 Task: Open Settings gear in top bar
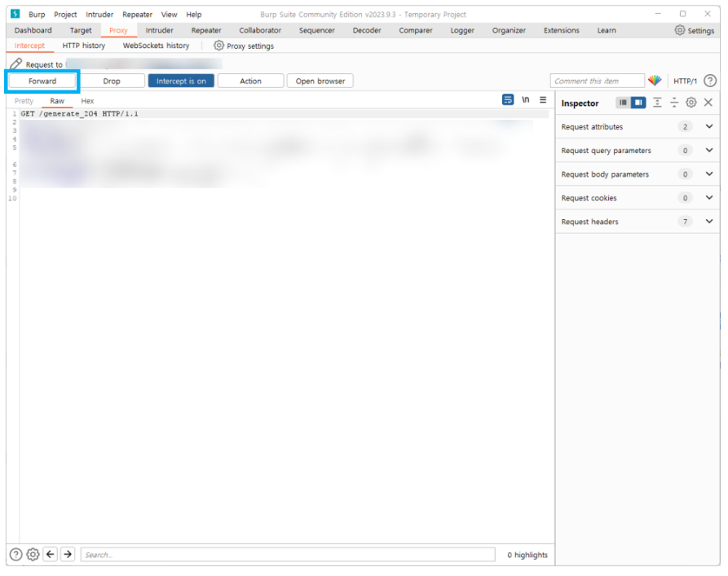pos(679,30)
